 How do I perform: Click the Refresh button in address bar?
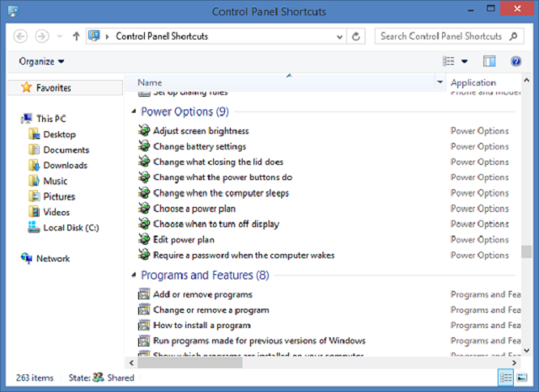click(x=356, y=36)
